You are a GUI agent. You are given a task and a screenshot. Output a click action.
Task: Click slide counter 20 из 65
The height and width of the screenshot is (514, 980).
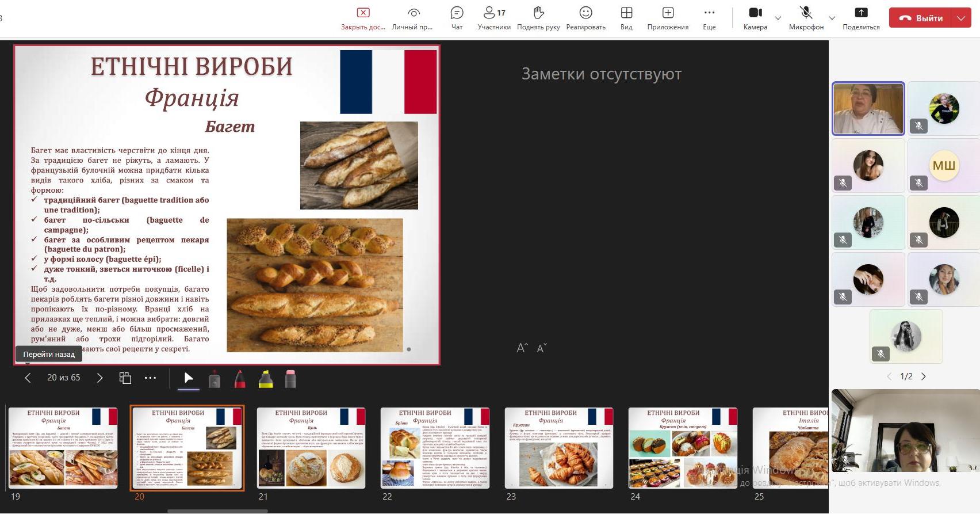(64, 378)
